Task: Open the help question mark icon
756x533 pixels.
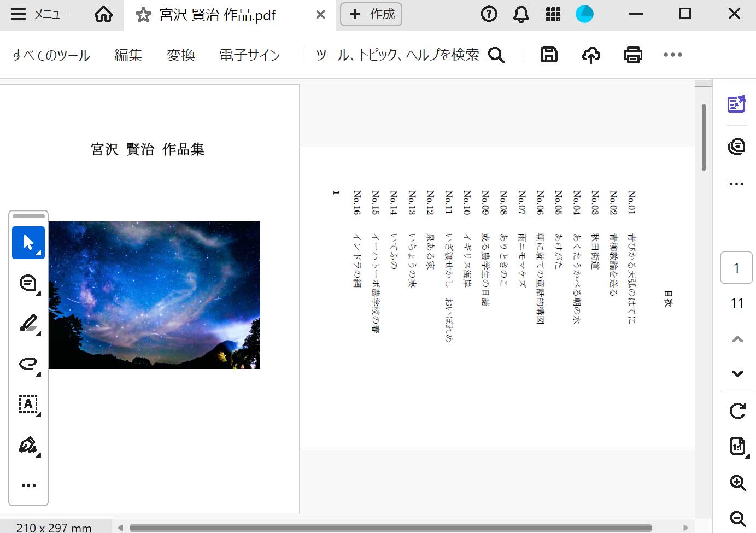Action: pyautogui.click(x=489, y=14)
